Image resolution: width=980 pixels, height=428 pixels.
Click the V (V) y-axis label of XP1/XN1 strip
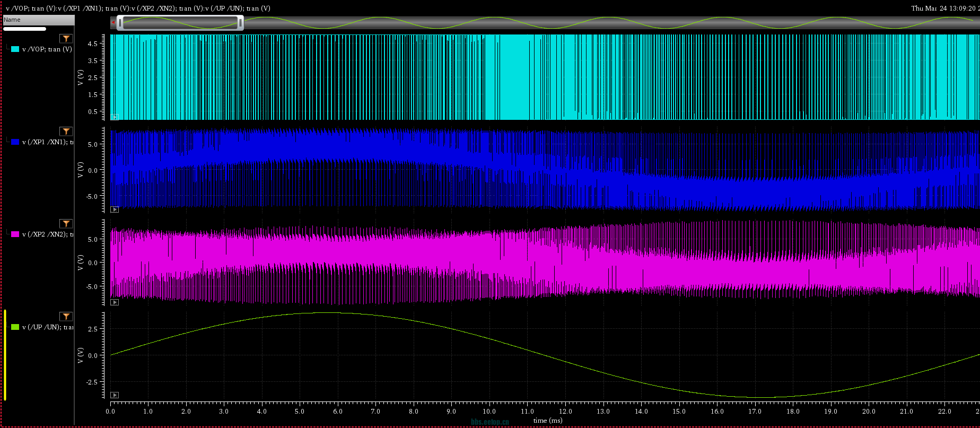point(81,170)
